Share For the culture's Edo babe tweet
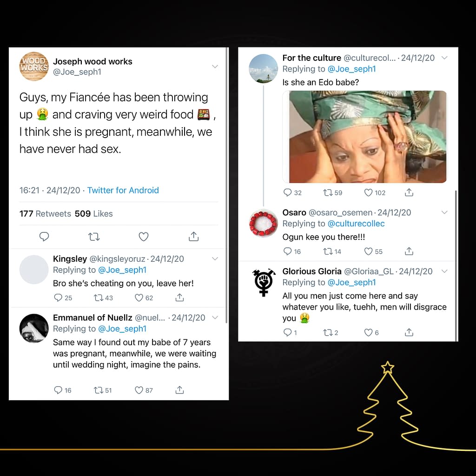 click(x=409, y=192)
